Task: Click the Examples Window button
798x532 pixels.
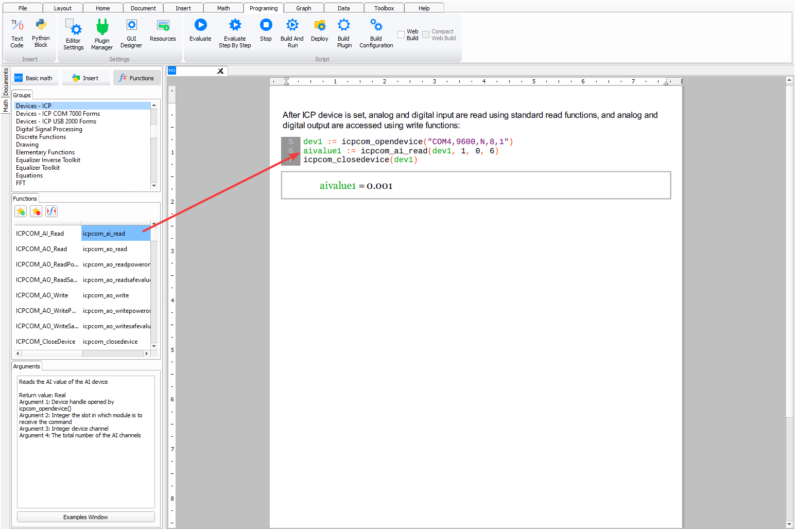Action: click(85, 517)
